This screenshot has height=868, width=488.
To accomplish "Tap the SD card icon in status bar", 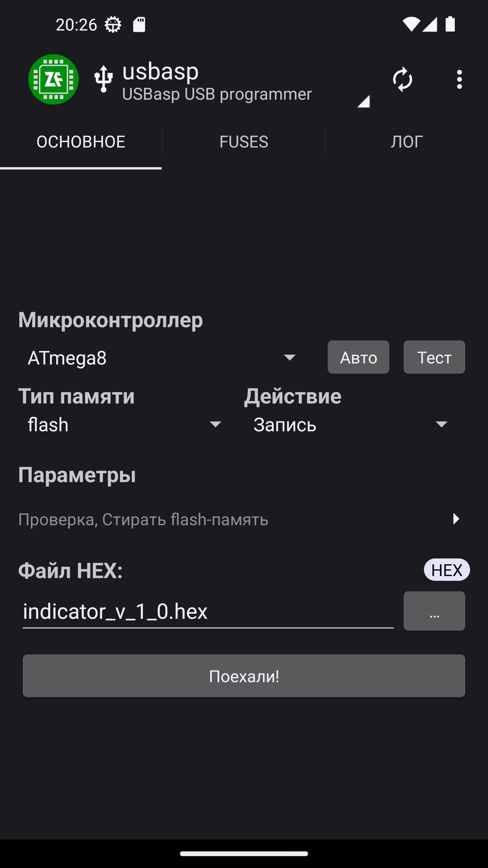I will (x=139, y=25).
